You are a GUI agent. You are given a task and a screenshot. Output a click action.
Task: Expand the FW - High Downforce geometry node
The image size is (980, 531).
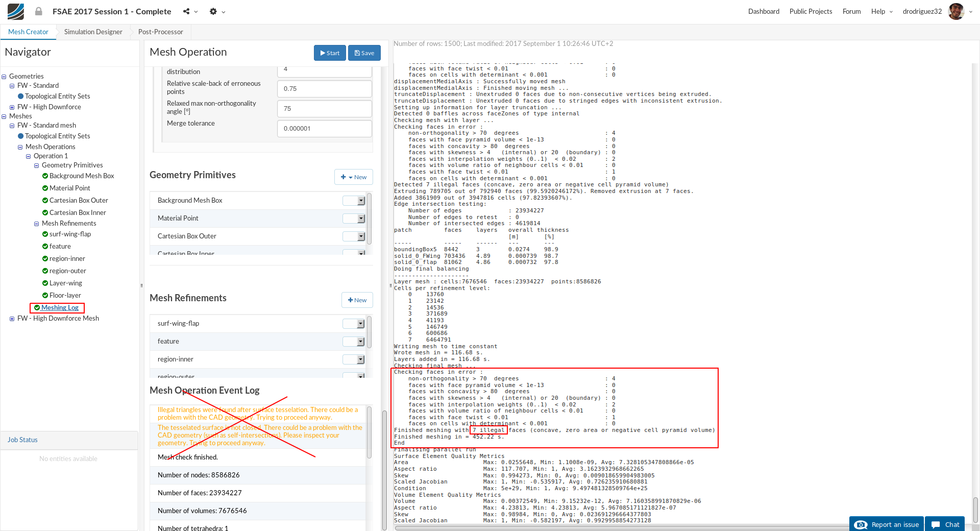pos(12,107)
